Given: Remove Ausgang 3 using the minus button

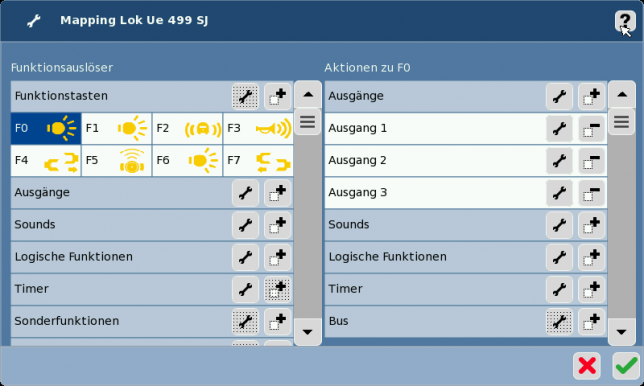Looking at the screenshot, I should (x=592, y=193).
